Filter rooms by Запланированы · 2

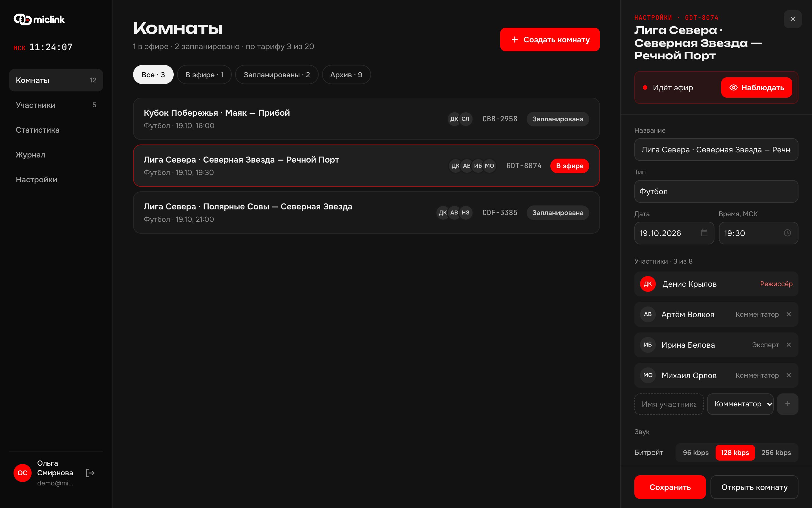277,75
